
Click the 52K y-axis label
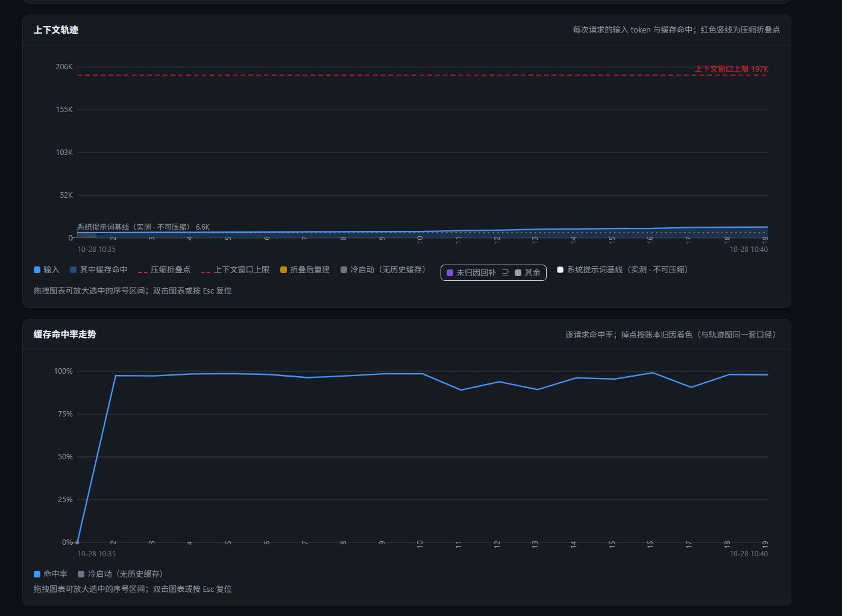[x=66, y=195]
